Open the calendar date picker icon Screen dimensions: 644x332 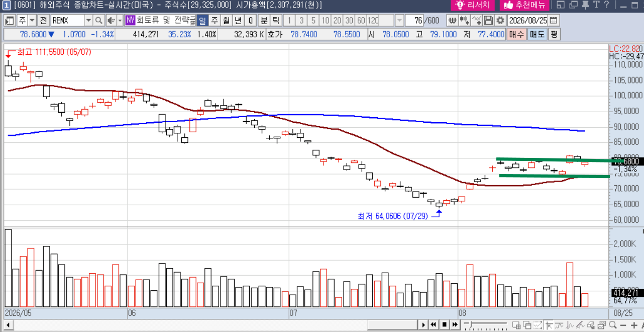pyautogui.click(x=553, y=21)
